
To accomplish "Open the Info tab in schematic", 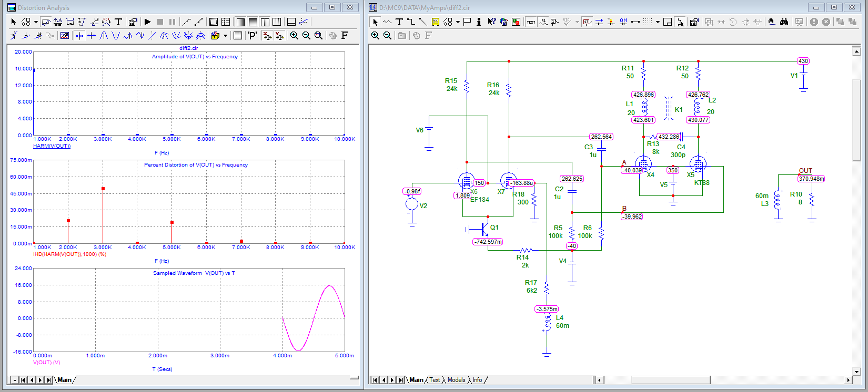I will [477, 380].
